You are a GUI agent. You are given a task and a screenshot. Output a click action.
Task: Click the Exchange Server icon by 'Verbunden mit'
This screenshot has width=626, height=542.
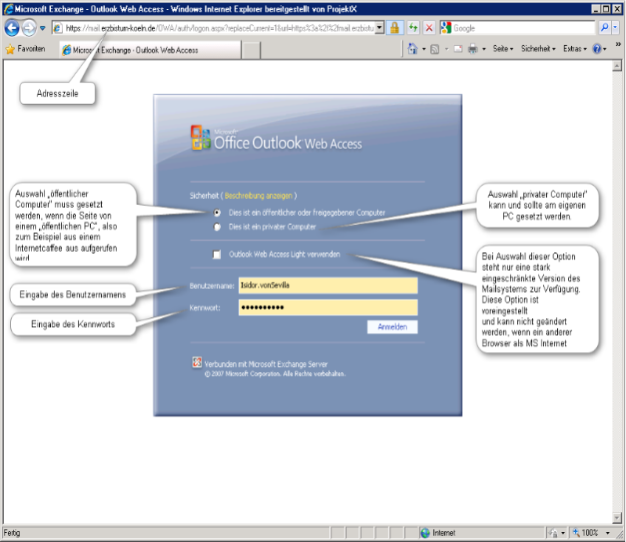[197, 362]
